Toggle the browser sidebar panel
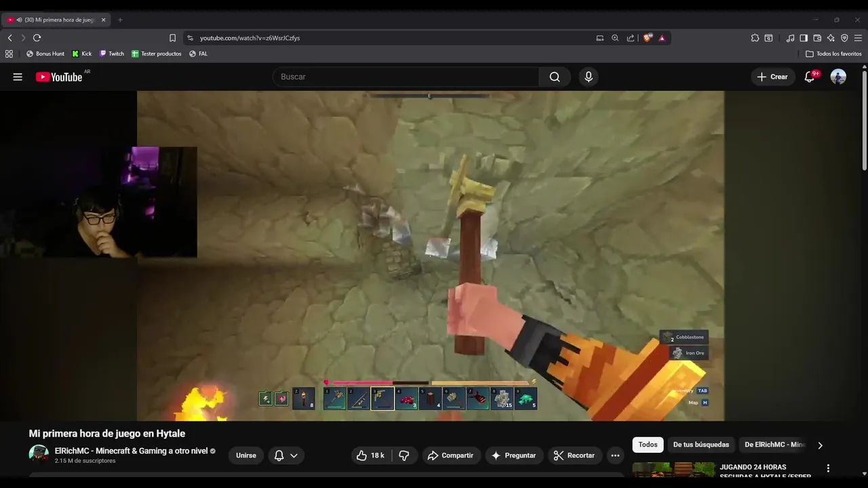This screenshot has height=488, width=868. click(804, 38)
